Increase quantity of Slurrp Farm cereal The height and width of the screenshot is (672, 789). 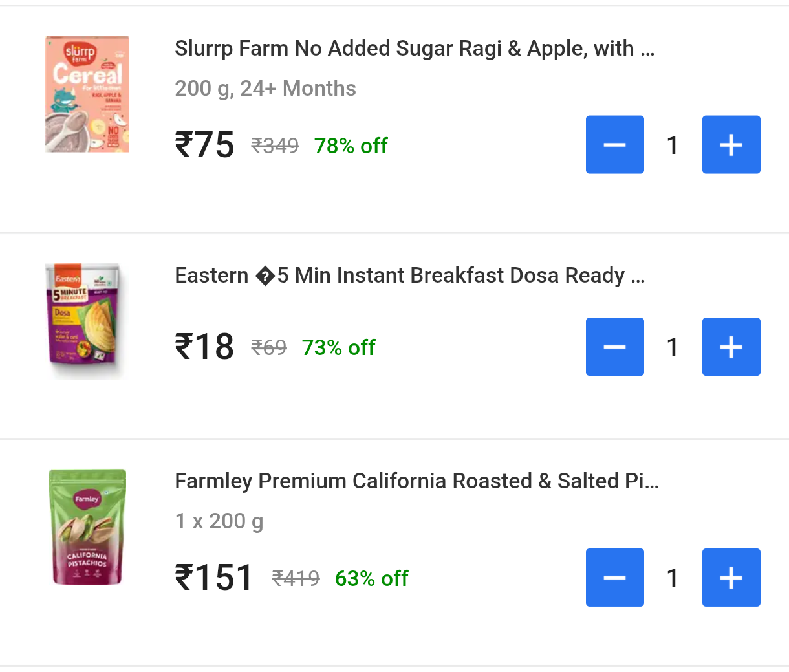pyautogui.click(x=731, y=145)
